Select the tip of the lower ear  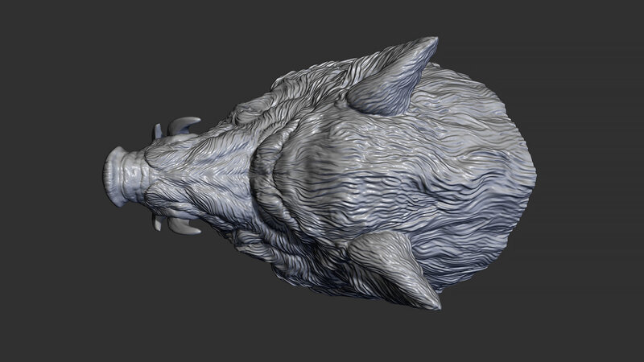click(x=436, y=305)
